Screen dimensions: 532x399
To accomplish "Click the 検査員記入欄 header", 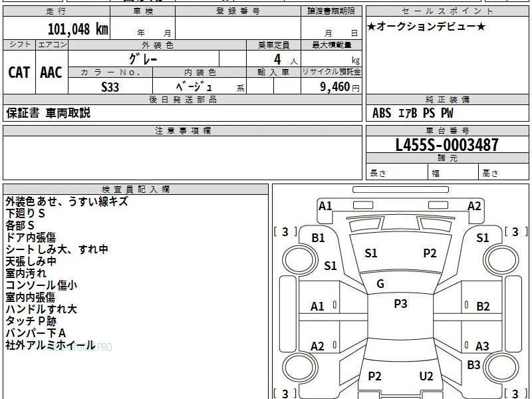I will coord(136,190).
